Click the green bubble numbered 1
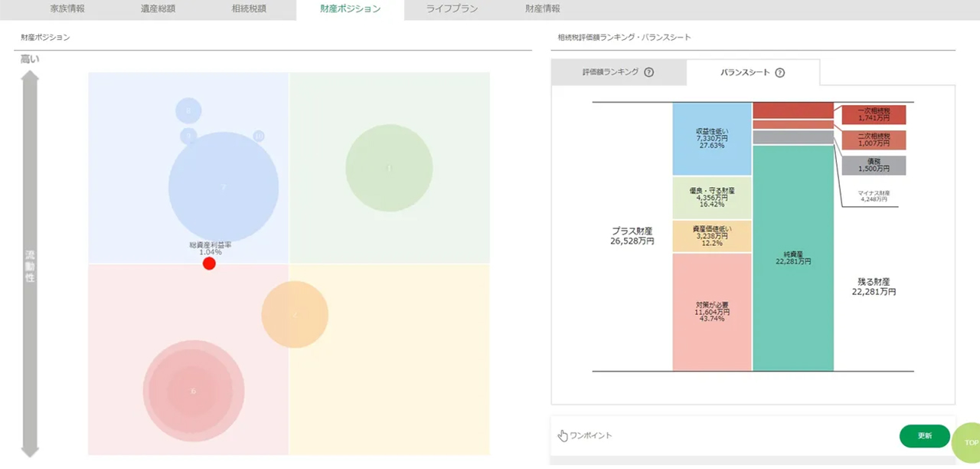 [389, 168]
